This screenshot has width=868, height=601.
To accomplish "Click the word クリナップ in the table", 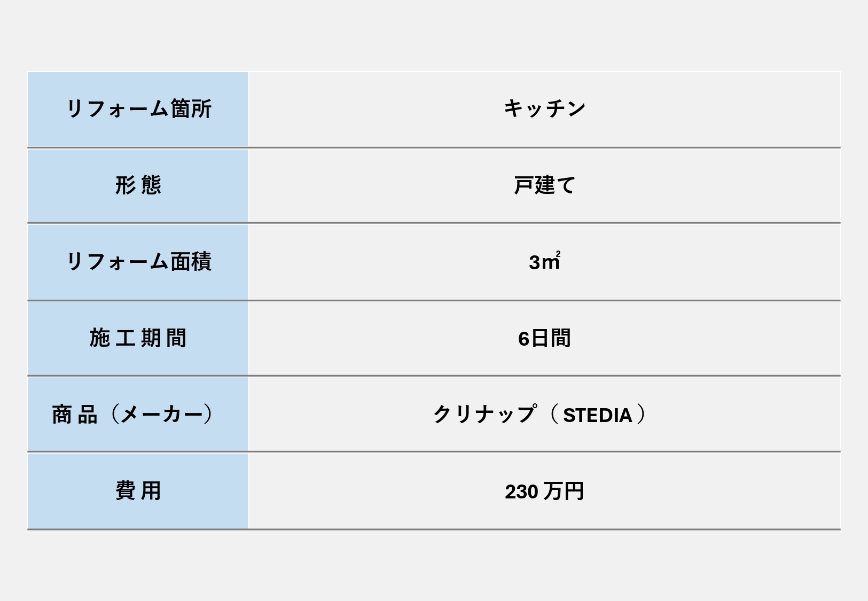I will (484, 415).
